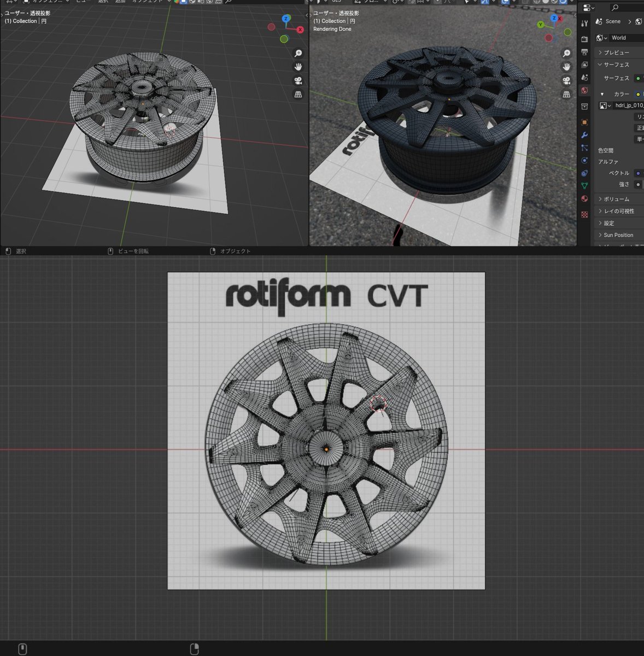Open the Output properties tab
Viewport: 644px width, 656px height.
tap(584, 52)
